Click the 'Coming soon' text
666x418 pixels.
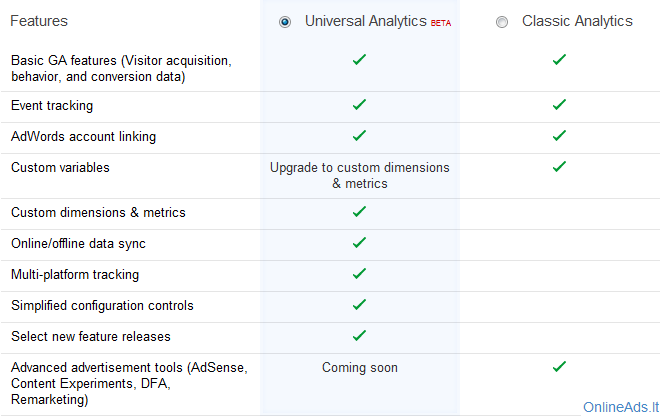(x=360, y=367)
